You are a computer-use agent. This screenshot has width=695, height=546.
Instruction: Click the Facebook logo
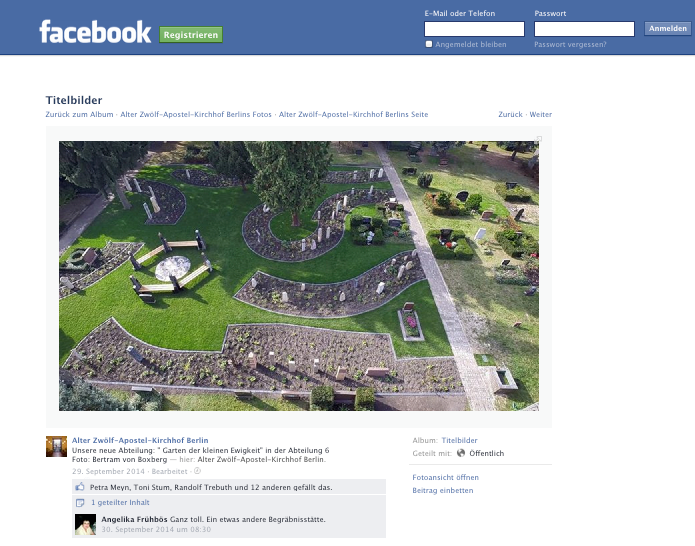[x=95, y=32]
